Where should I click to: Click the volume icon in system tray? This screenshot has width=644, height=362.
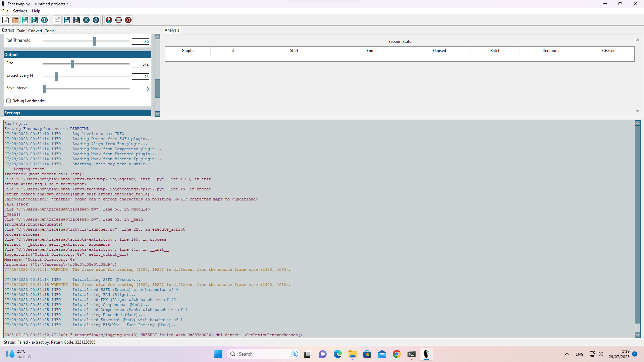tap(600, 354)
